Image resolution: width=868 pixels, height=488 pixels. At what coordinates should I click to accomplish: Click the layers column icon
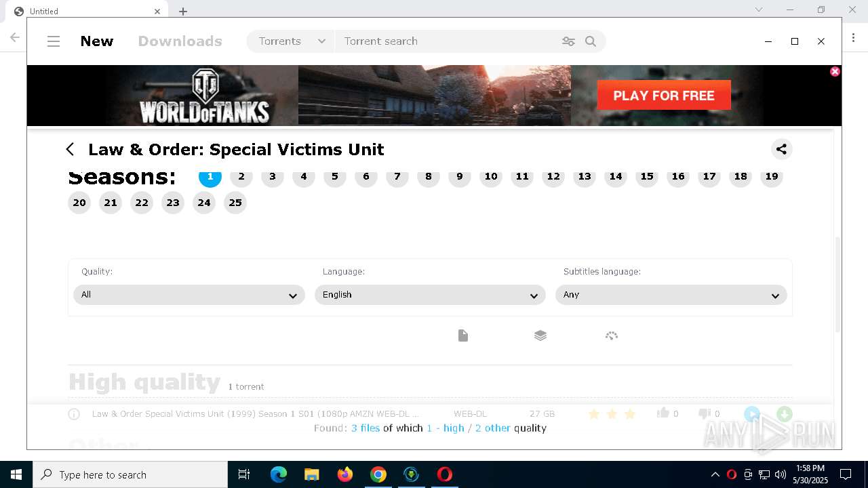pos(540,335)
